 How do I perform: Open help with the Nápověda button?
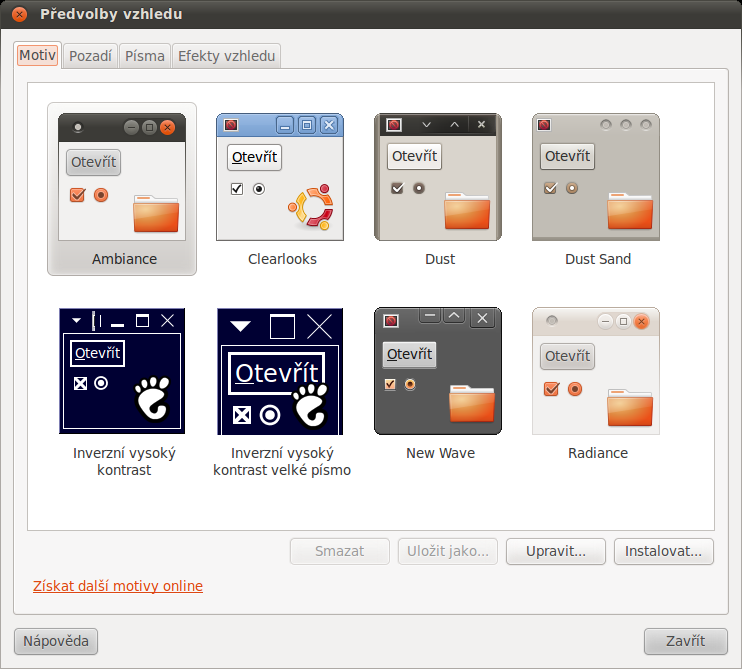pos(56,641)
